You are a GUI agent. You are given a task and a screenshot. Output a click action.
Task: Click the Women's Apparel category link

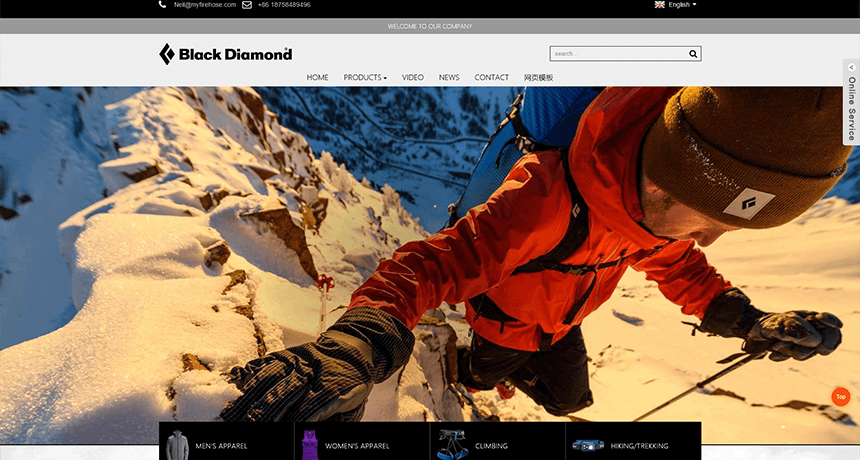[x=357, y=446]
